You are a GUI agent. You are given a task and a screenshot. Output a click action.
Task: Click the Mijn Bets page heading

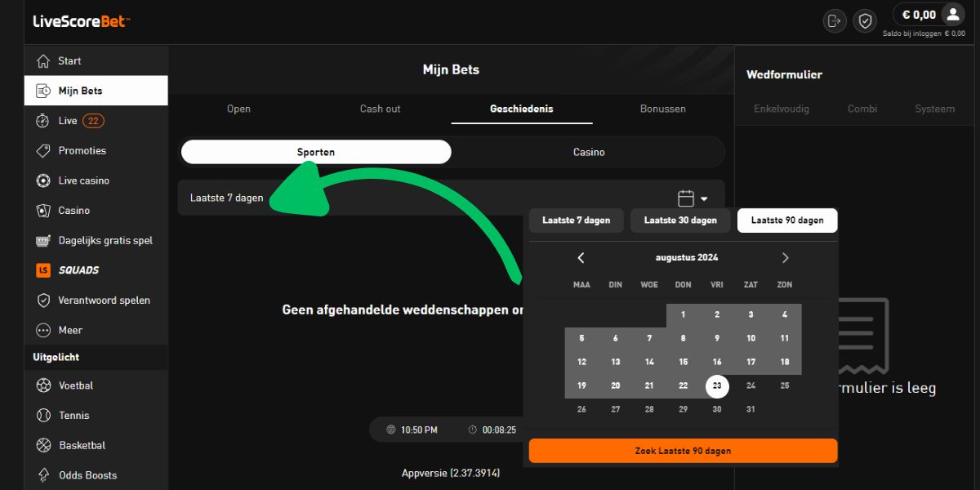point(451,70)
